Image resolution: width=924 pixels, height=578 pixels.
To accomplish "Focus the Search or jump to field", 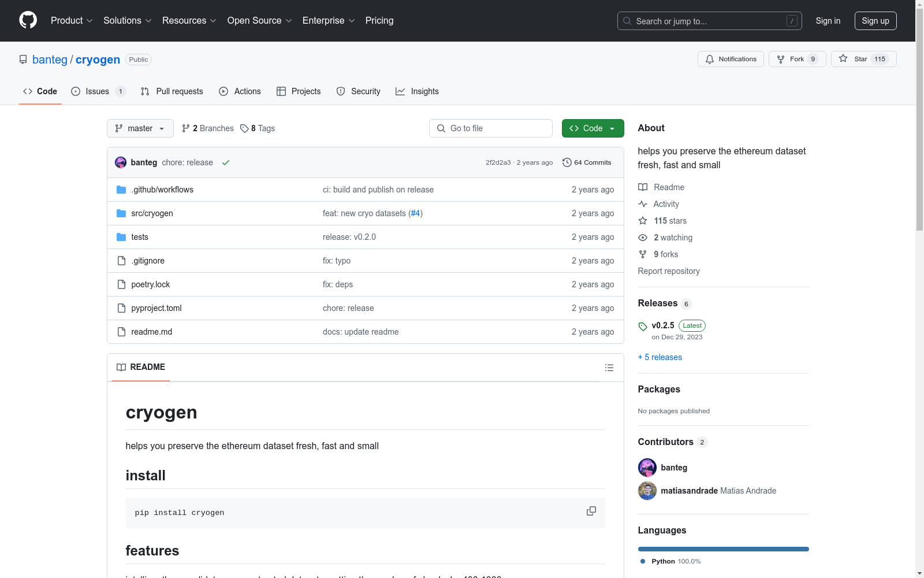I will tap(710, 21).
